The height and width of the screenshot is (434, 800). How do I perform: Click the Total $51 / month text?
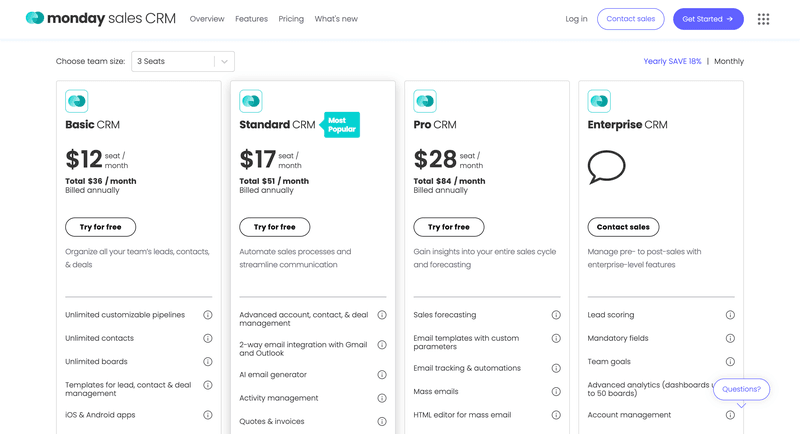tap(274, 181)
